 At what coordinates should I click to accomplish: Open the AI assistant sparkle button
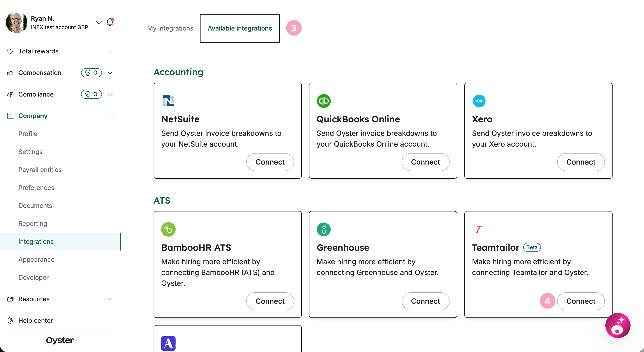pos(618,326)
